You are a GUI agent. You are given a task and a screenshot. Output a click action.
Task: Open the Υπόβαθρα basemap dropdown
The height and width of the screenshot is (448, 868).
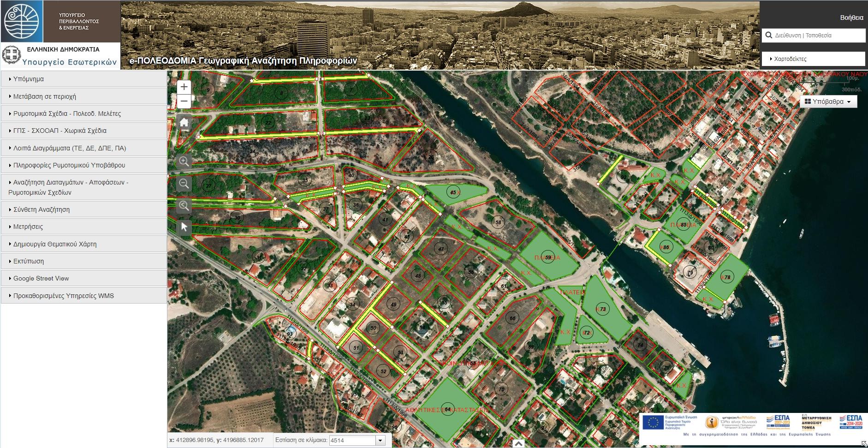(828, 102)
